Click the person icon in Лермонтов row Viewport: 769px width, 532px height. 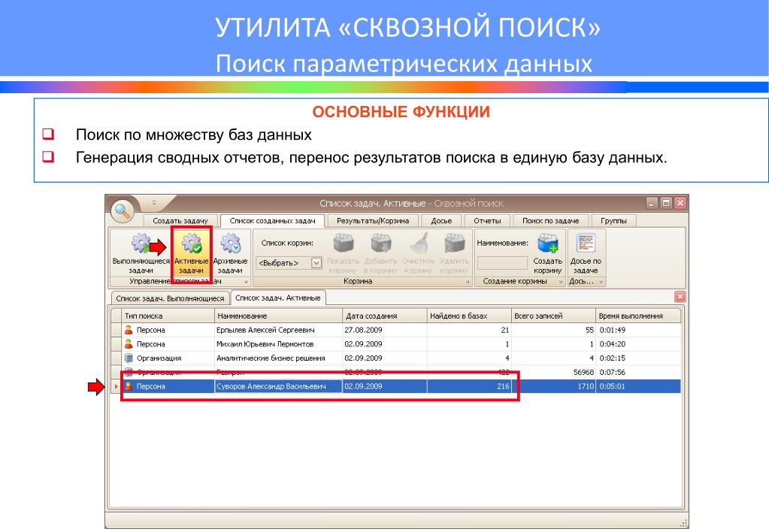(x=129, y=344)
